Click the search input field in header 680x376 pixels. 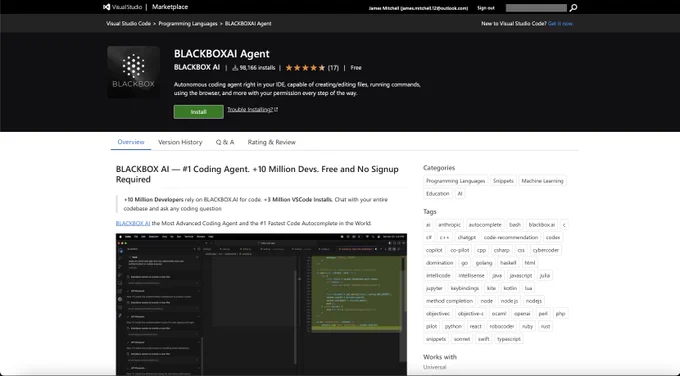[x=536, y=8]
